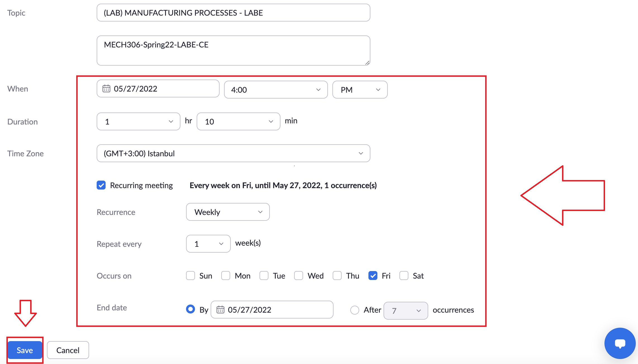This screenshot has height=364, width=638.
Task: Select the By end date radio button
Action: click(190, 309)
